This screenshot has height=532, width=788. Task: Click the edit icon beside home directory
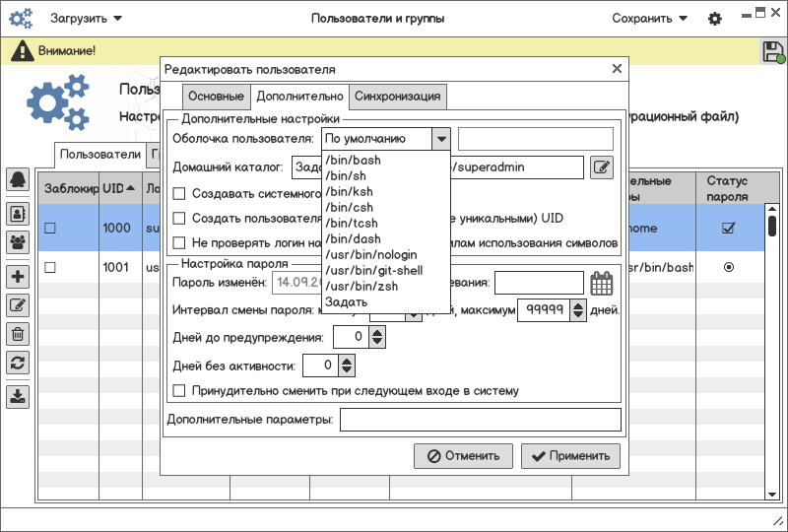[x=601, y=167]
